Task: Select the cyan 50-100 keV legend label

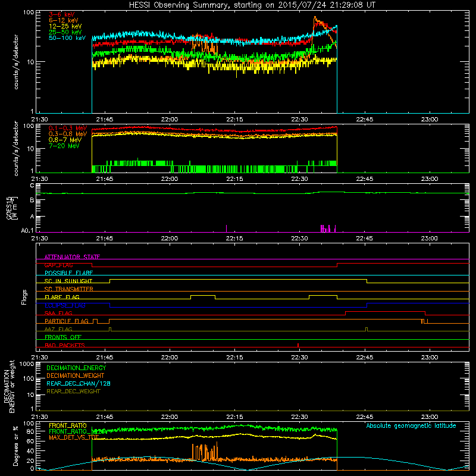Action: tap(67, 38)
